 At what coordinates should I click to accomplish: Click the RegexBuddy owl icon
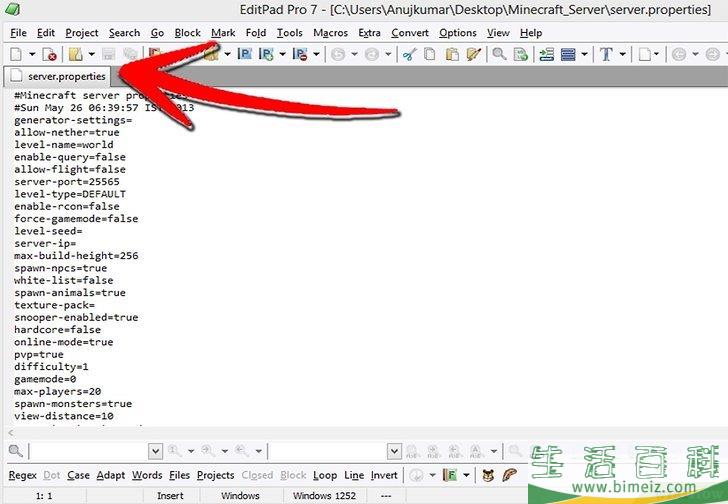click(488, 475)
